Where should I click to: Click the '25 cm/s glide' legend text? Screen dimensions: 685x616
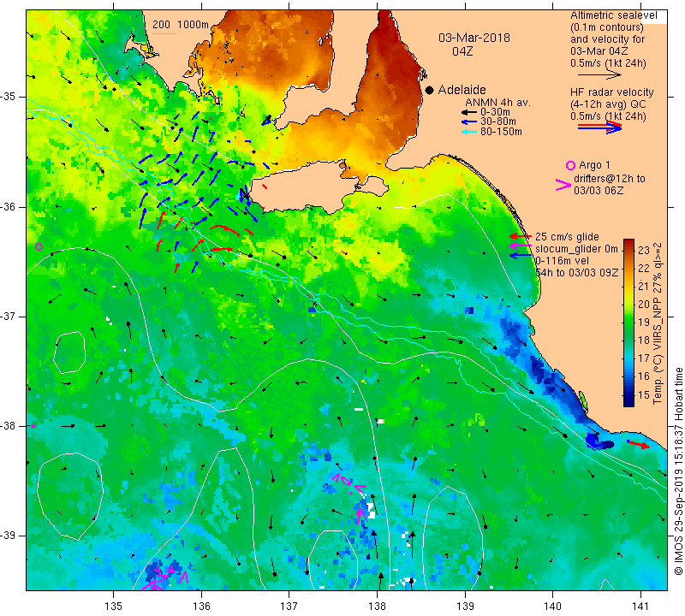click(567, 237)
